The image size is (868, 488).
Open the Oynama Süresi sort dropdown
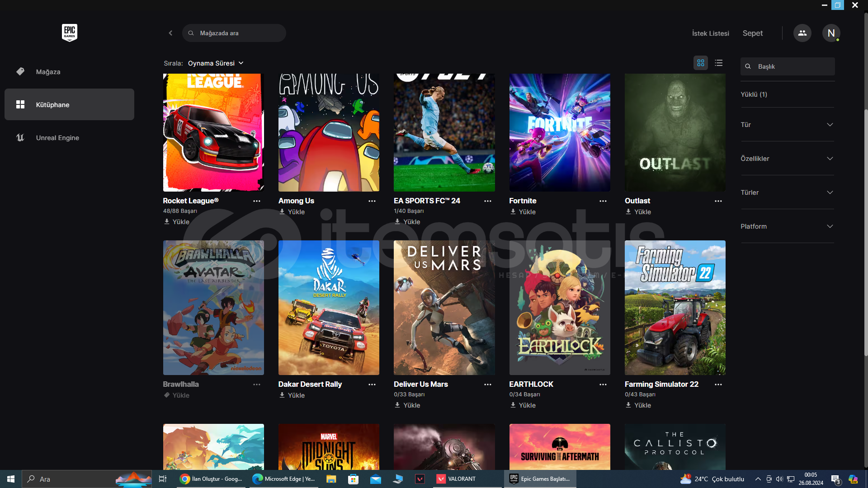pyautogui.click(x=216, y=63)
